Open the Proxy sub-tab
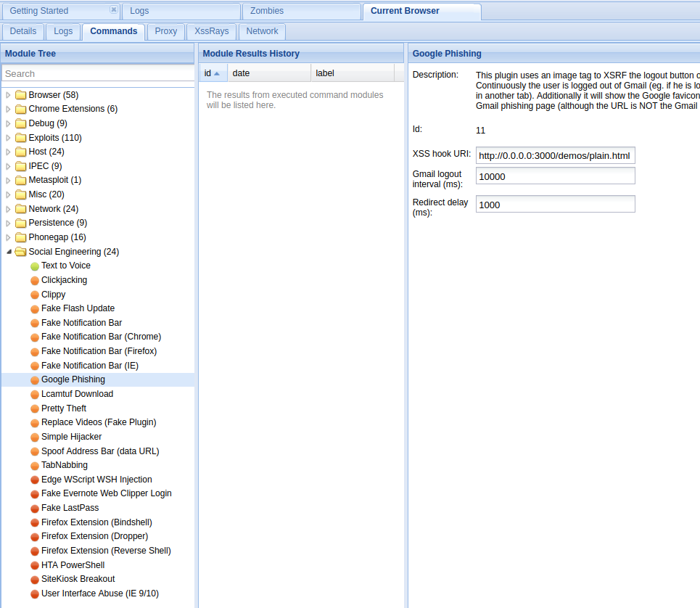Screen dimensions: 700x608 pos(165,31)
